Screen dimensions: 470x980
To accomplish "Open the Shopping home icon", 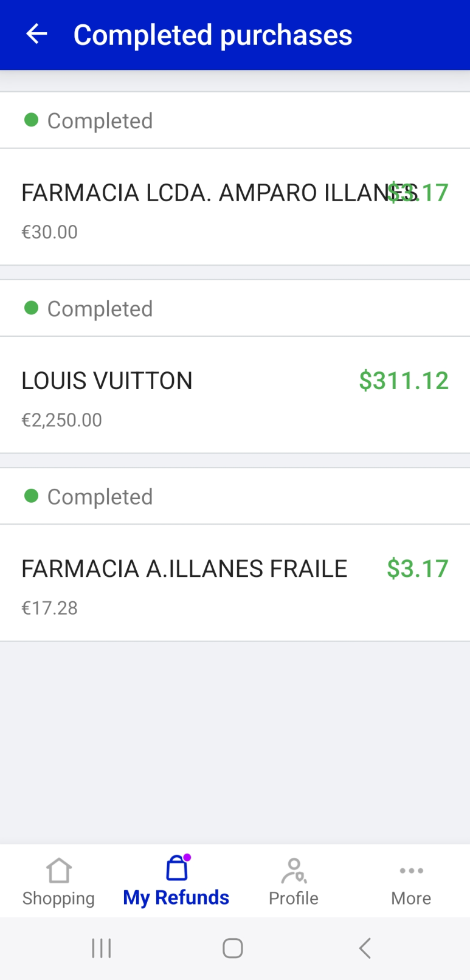I will coord(59,870).
